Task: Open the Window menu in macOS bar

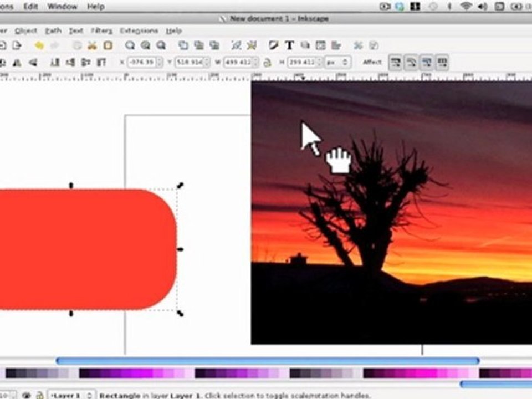Action: [x=63, y=7]
